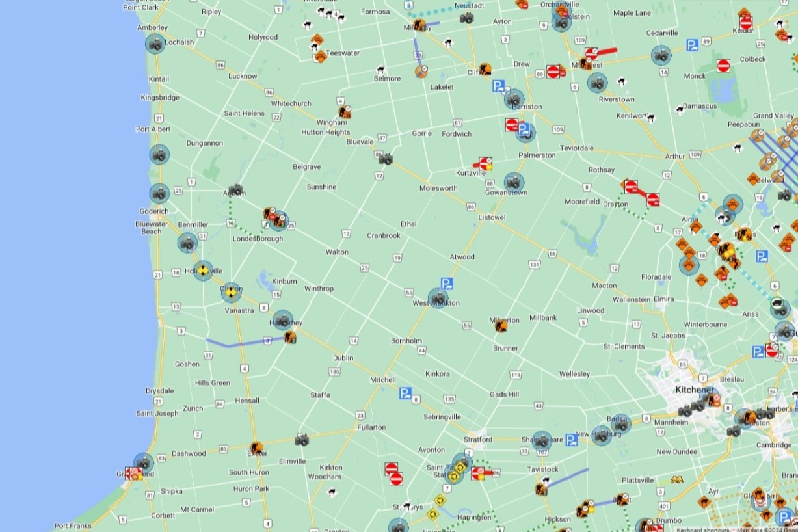Open the traffic camera marker near Amberley
This screenshot has height=532, width=798.
(154, 44)
